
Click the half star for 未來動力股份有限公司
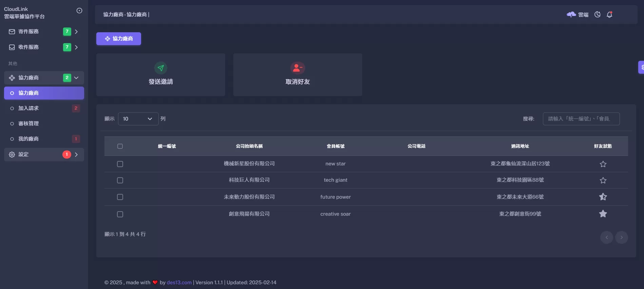(603, 197)
